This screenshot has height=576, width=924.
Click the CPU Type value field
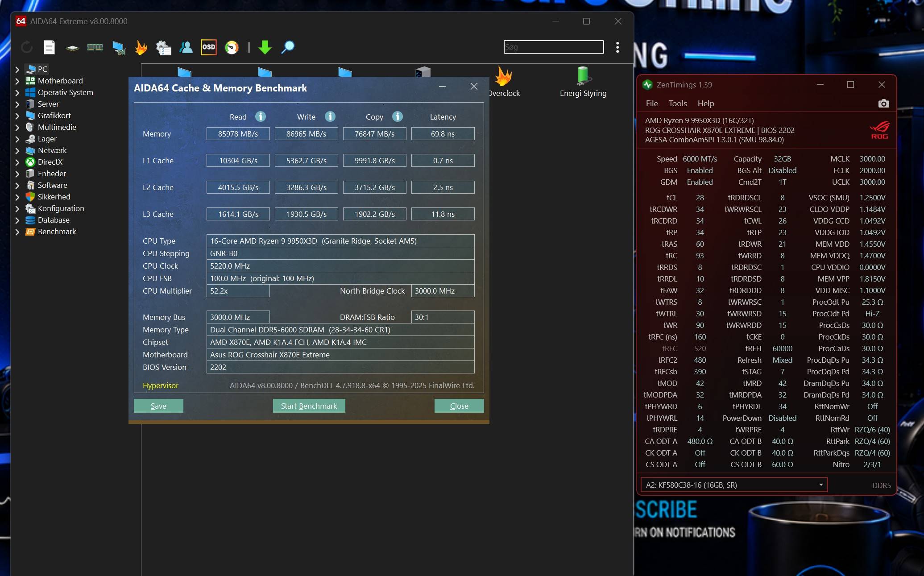[340, 241]
